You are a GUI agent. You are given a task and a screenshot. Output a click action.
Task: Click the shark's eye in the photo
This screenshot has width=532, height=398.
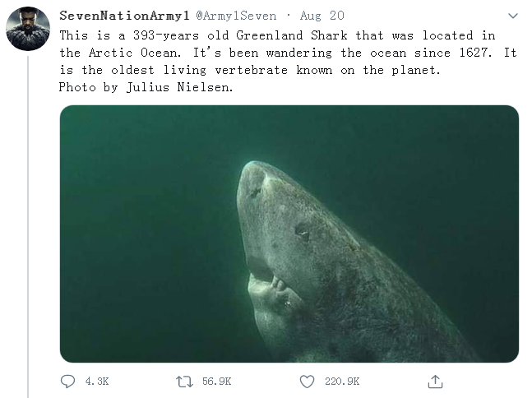303,233
